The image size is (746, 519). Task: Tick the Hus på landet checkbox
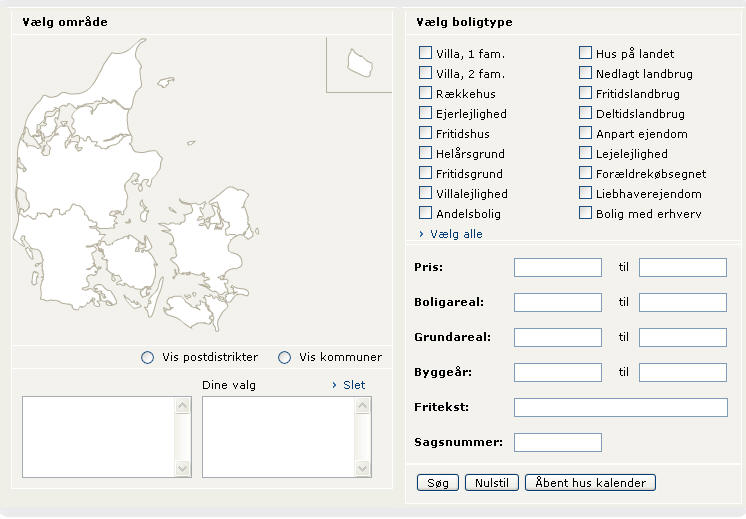585,53
